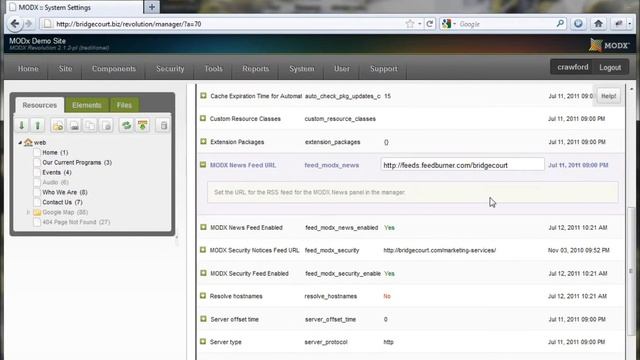Open a new browser tab
Viewport: 640px width, 360px height.
152,7
